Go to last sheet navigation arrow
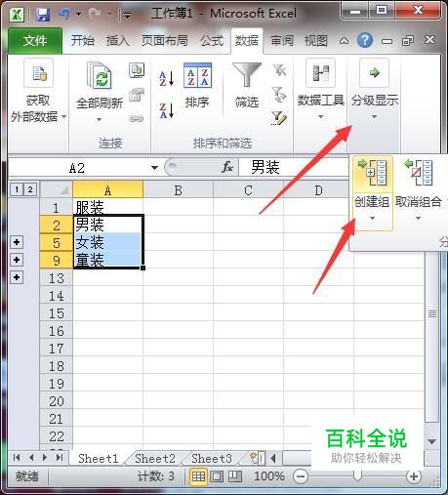Viewport: 448px width, 495px height. [x=60, y=458]
